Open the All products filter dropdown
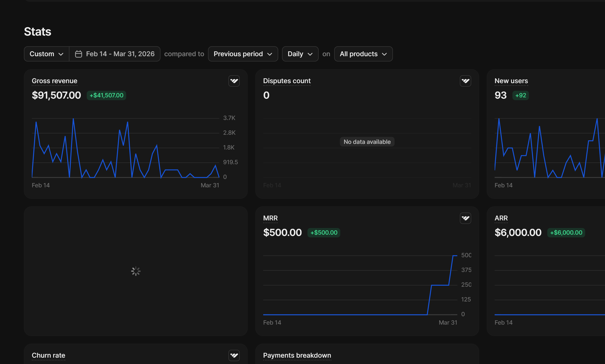The height and width of the screenshot is (364, 605). click(363, 54)
